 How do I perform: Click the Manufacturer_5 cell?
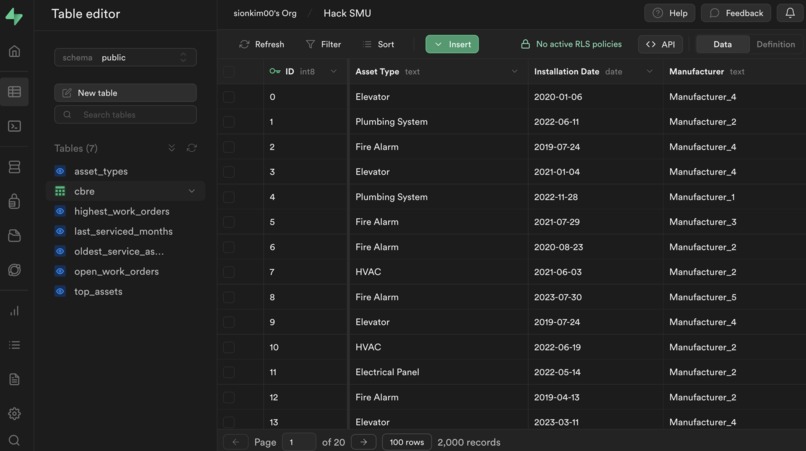[734, 297]
